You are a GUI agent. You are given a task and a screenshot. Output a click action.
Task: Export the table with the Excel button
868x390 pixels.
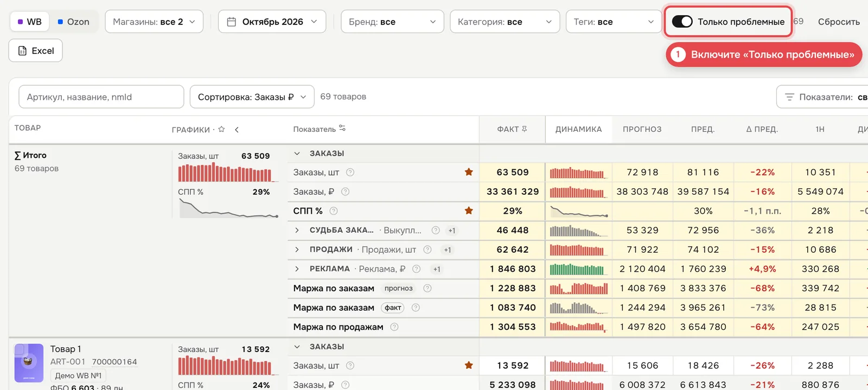[x=36, y=51]
